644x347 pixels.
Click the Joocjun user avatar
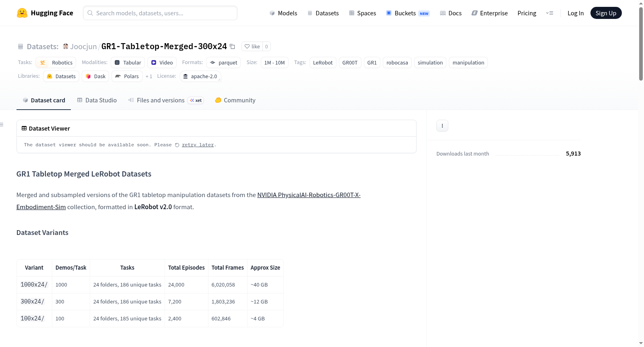(66, 46)
